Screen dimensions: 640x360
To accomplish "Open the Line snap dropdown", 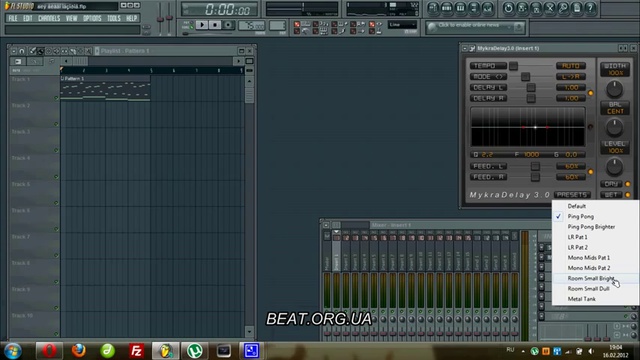I will point(402,24).
